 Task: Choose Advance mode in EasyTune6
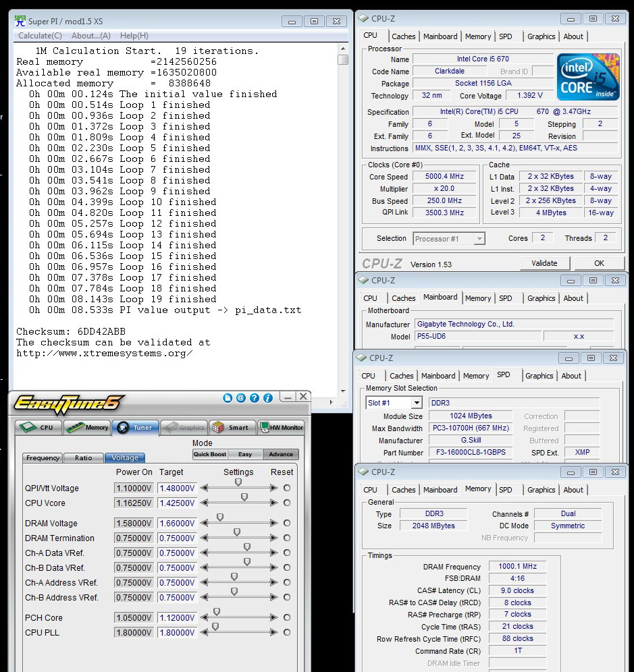click(281, 454)
